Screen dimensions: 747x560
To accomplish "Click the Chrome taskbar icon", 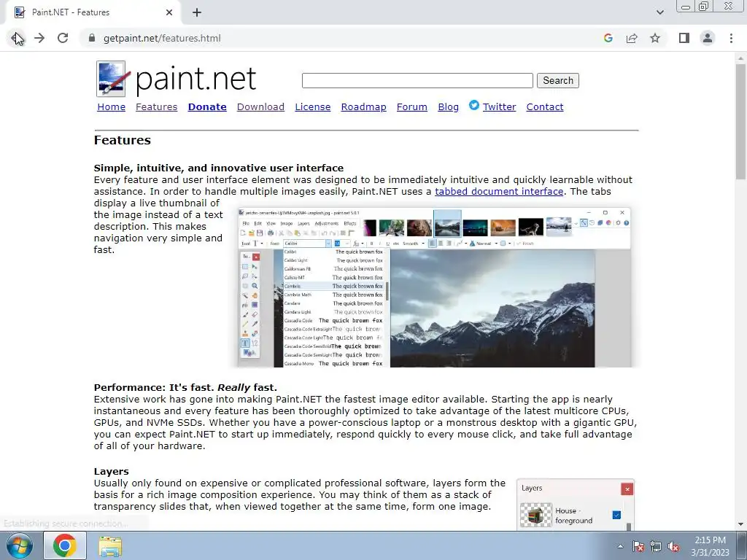I will [x=65, y=545].
